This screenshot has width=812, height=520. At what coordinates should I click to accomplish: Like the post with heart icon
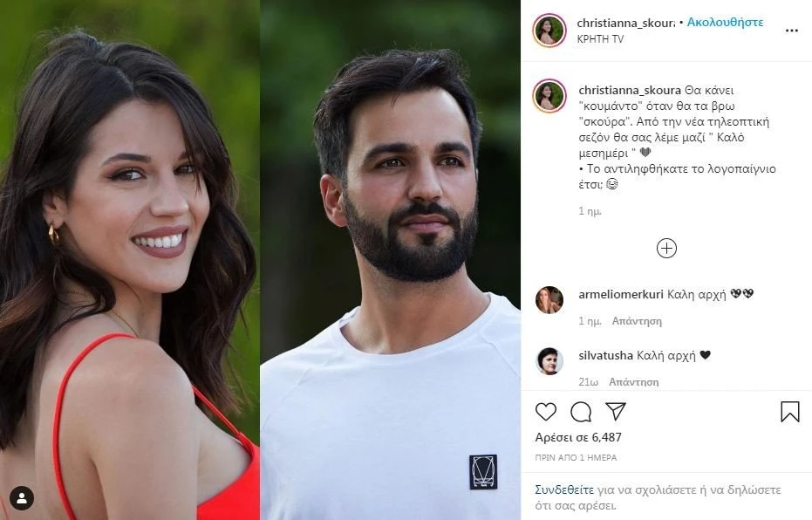545,412
